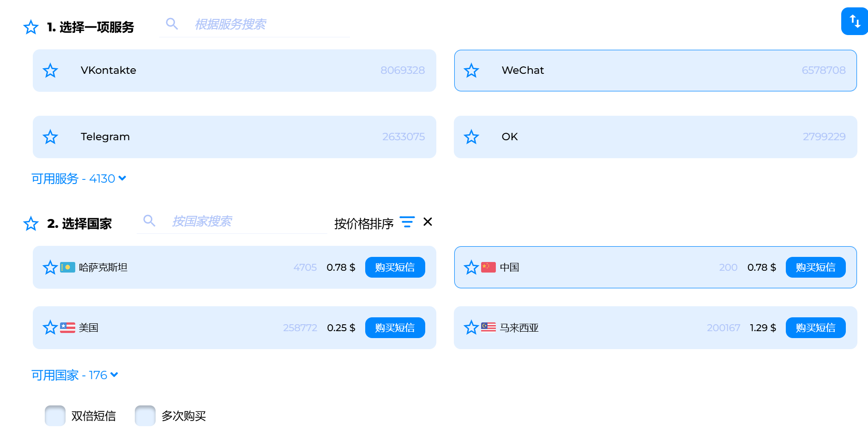
Task: Buy SMS for 哈萨克斯坦
Action: pos(395,268)
